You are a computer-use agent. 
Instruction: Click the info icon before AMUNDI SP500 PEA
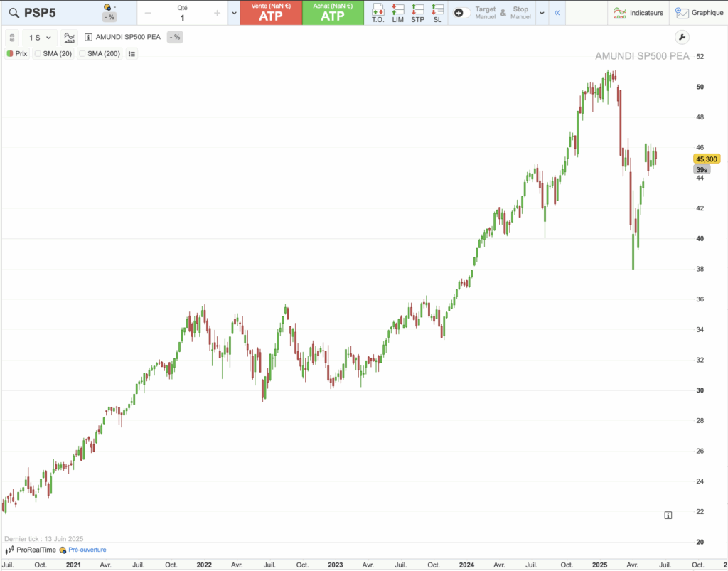click(88, 37)
